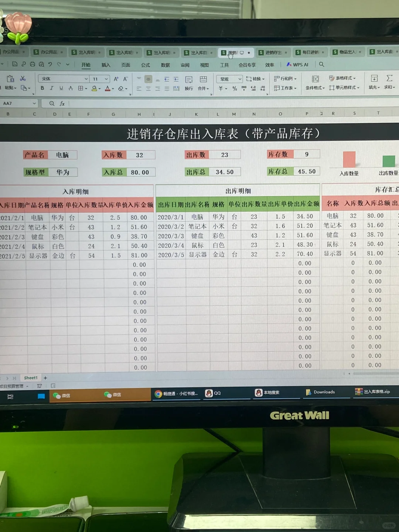Viewport: 399px width, 532px height.
Task: Toggle the Center horizontally button
Action: 148,89
